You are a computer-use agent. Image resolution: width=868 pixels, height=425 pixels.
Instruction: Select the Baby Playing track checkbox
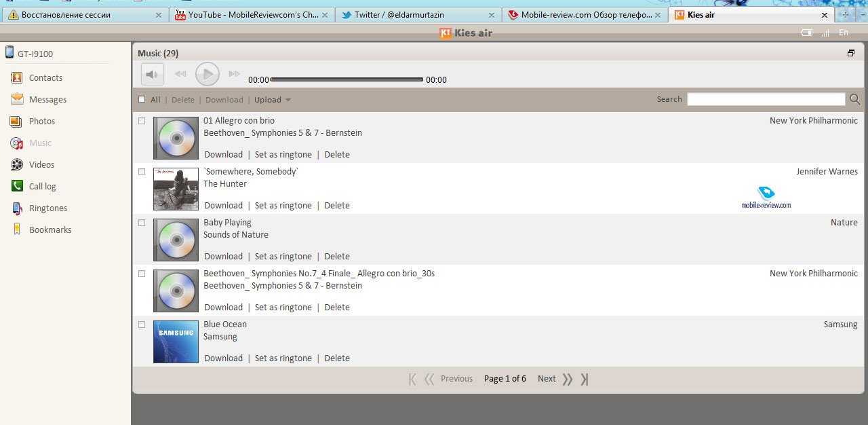(142, 223)
